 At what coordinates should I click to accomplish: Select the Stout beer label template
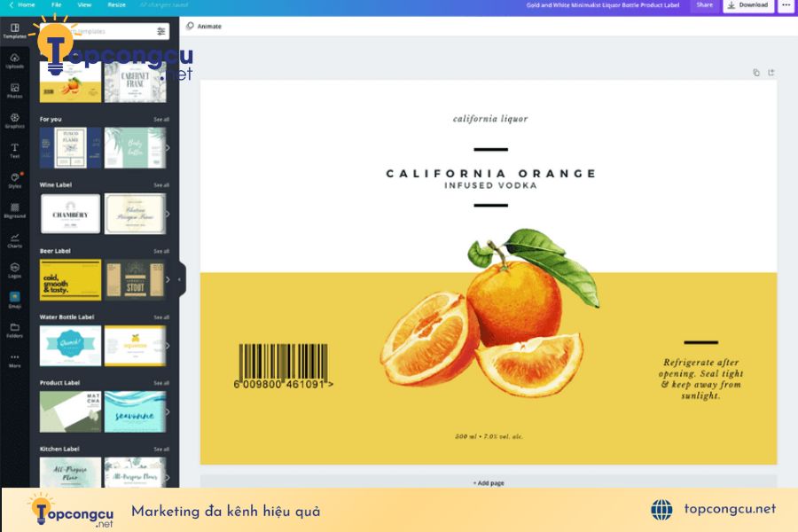click(135, 279)
